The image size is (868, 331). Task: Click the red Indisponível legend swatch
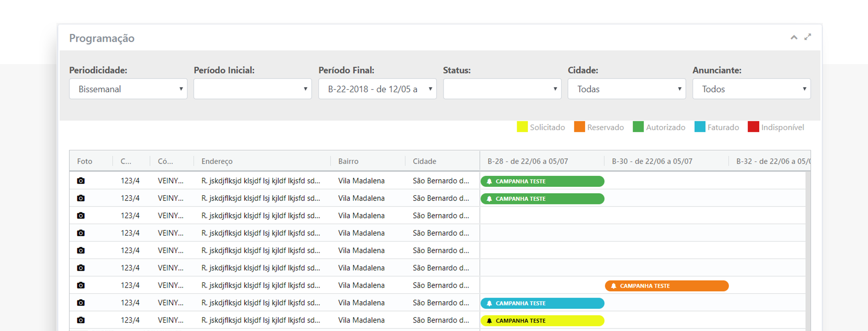[753, 127]
